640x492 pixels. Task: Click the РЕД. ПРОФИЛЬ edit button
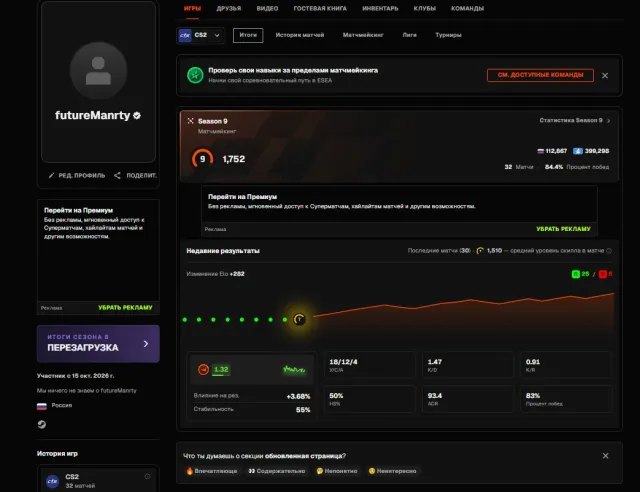click(x=77, y=176)
